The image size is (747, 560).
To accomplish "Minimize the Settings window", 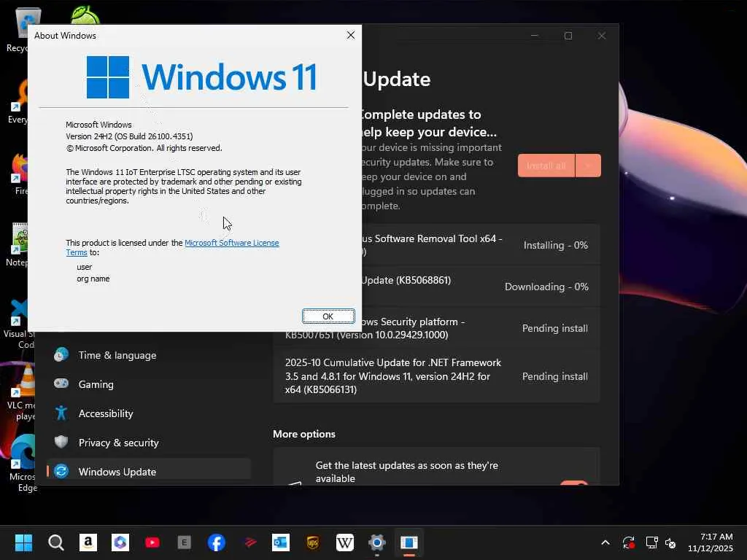I will point(535,36).
